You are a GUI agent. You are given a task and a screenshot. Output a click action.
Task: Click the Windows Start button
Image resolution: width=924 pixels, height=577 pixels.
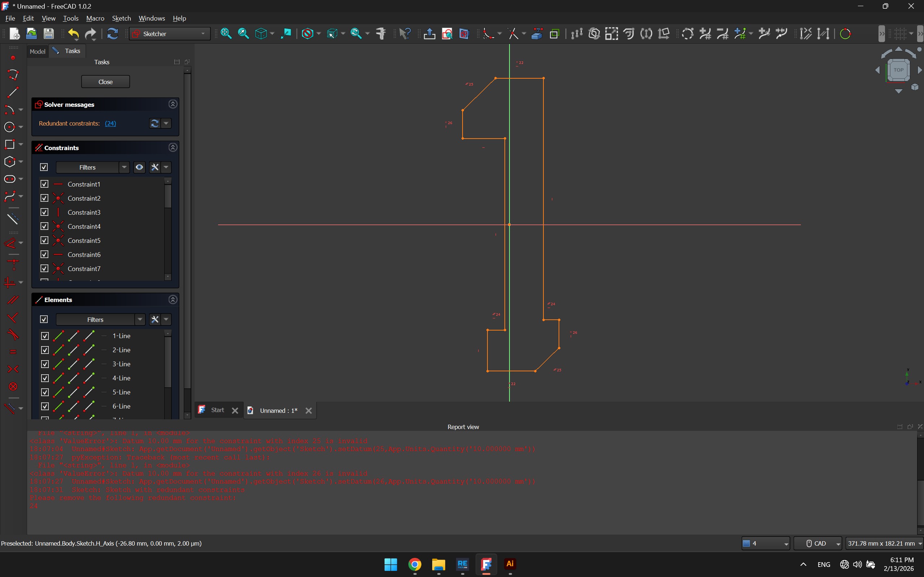click(x=391, y=564)
